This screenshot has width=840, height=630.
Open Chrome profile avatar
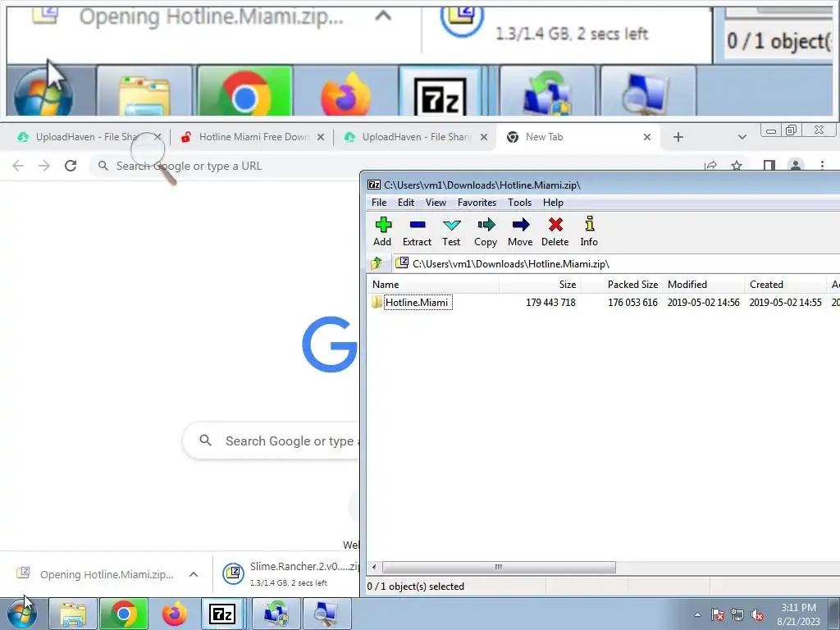point(796,166)
